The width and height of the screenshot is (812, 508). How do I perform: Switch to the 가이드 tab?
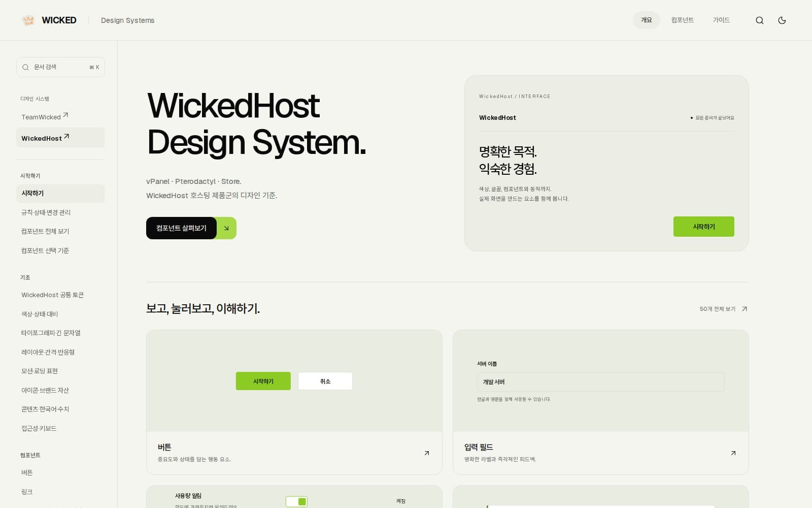click(721, 20)
